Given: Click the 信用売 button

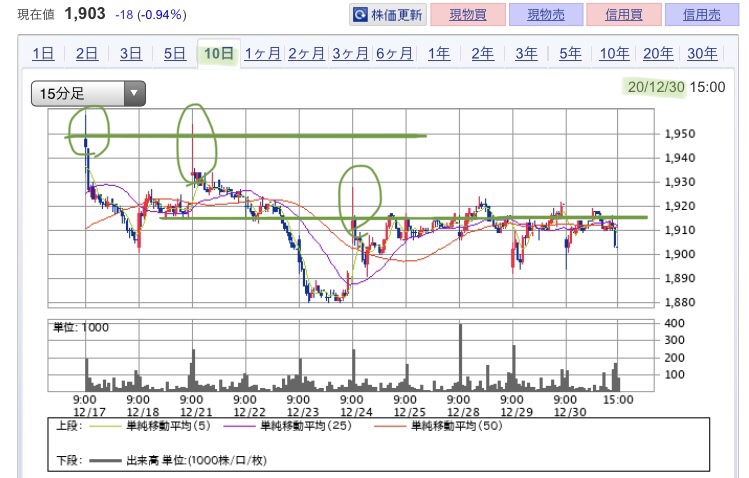Looking at the screenshot, I should [x=703, y=15].
